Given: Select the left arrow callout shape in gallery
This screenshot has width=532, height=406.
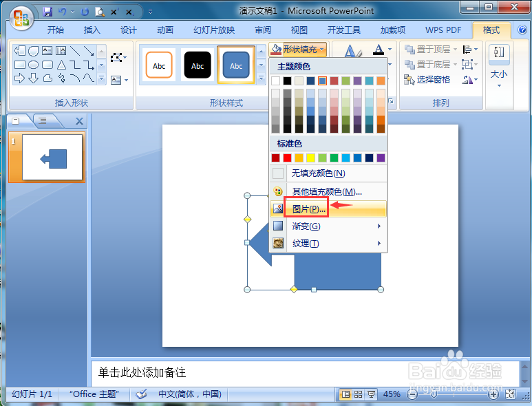Looking at the screenshot, I should 20,51.
